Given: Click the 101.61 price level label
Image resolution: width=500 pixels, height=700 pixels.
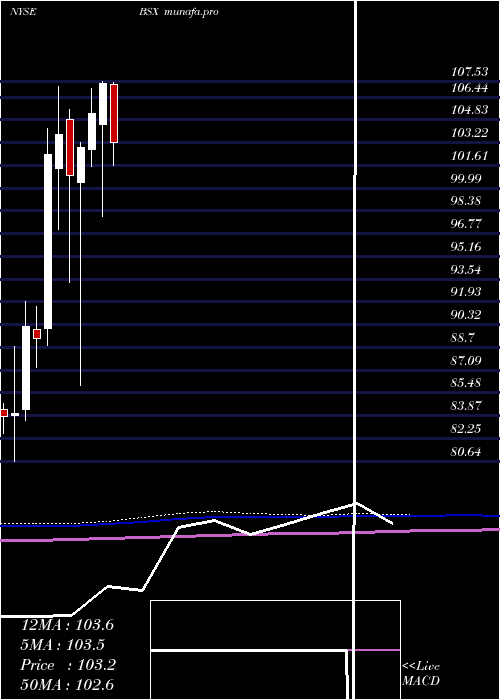Looking at the screenshot, I should [469, 156].
